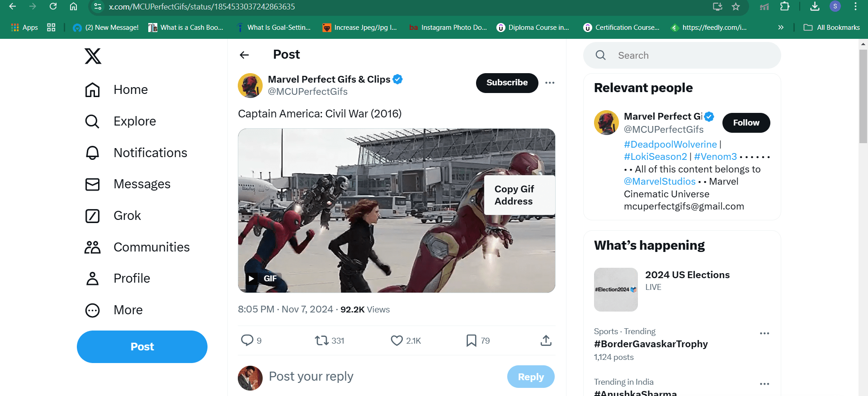
Task: Open Chrome three-dot menu
Action: 855,6
